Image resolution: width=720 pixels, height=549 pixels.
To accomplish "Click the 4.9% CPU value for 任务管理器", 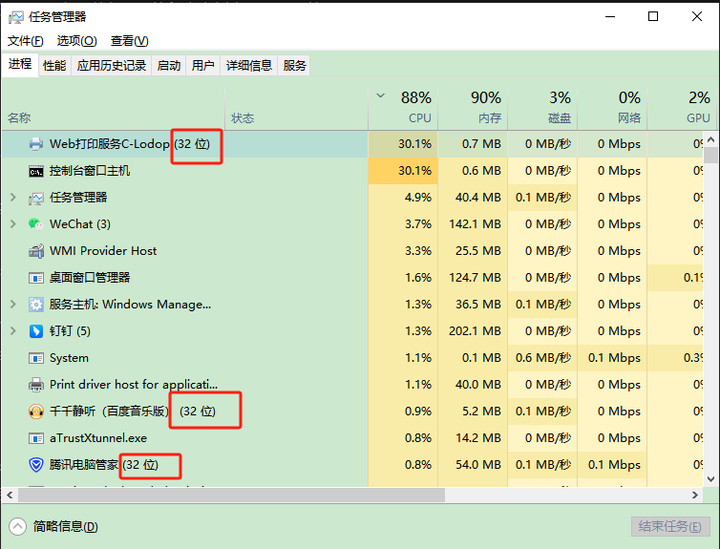I will pos(418,198).
